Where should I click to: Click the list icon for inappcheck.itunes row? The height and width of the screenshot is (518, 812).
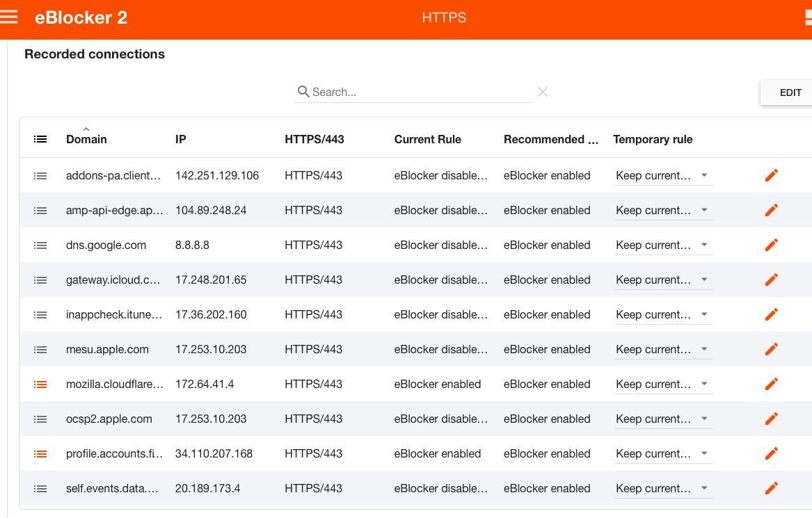tap(40, 315)
